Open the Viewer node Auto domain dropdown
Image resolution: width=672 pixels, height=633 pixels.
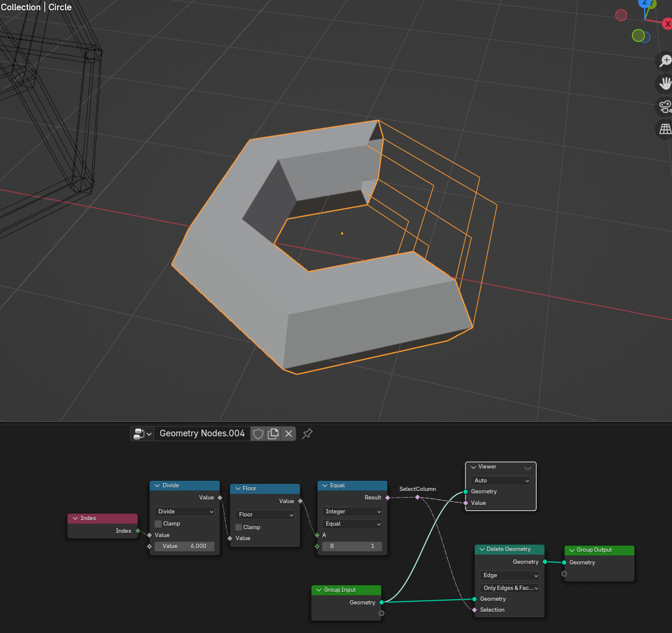point(501,481)
